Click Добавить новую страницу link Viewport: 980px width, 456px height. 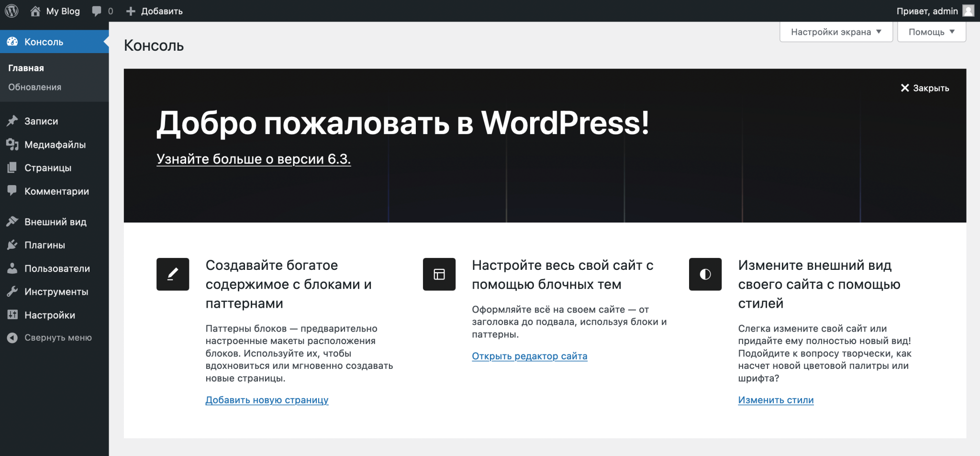pyautogui.click(x=267, y=400)
